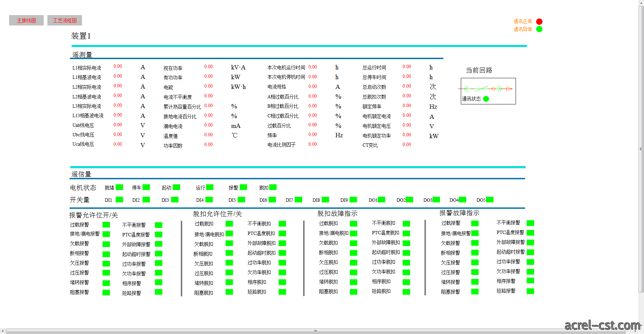This screenshot has width=644, height=334.
Task: Click the 就绪 motor status indicator
Action: (x=119, y=187)
